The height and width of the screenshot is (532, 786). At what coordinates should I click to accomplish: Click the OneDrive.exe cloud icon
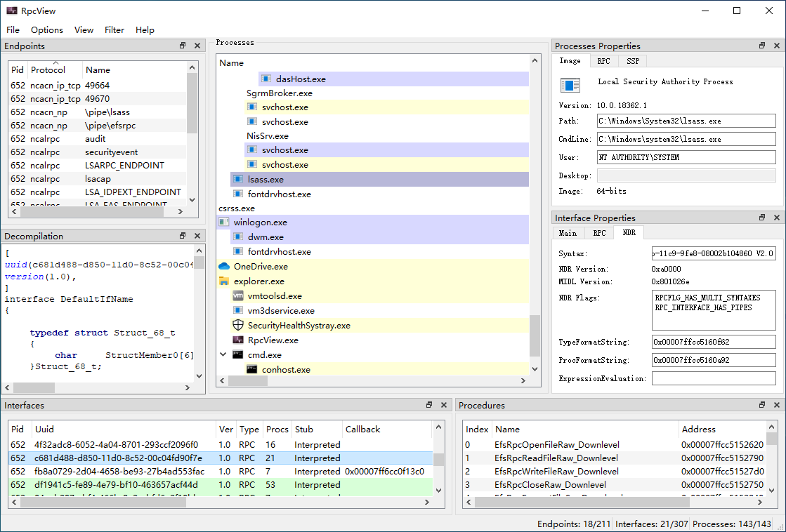224,266
